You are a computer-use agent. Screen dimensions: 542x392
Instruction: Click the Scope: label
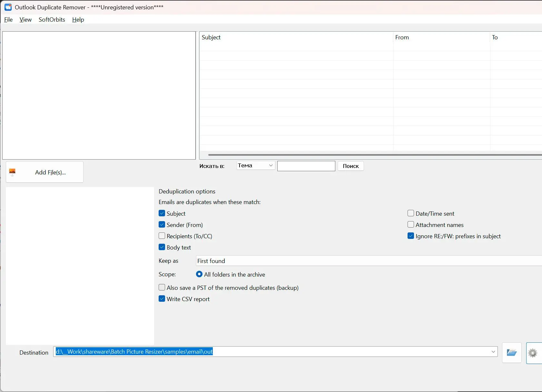[167, 275]
